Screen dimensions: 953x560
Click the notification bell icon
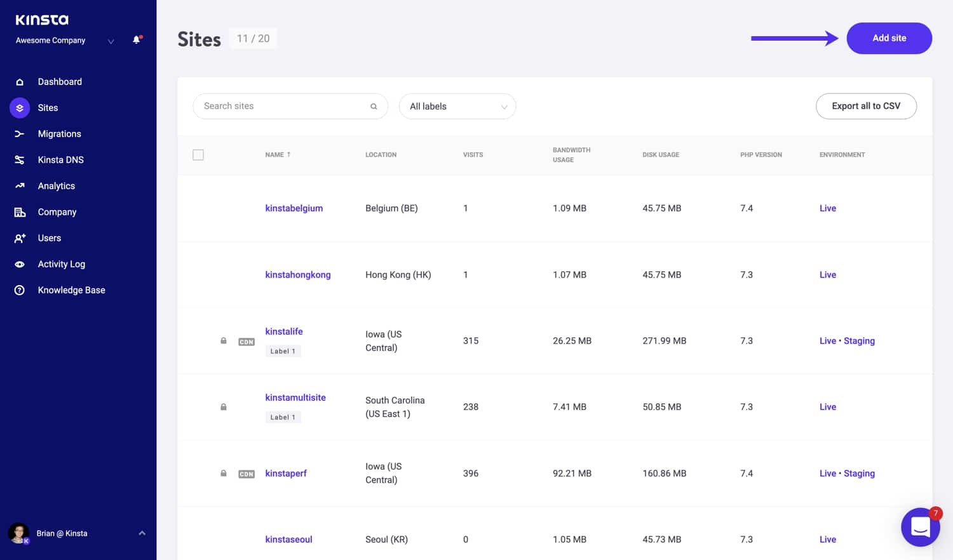pos(135,39)
